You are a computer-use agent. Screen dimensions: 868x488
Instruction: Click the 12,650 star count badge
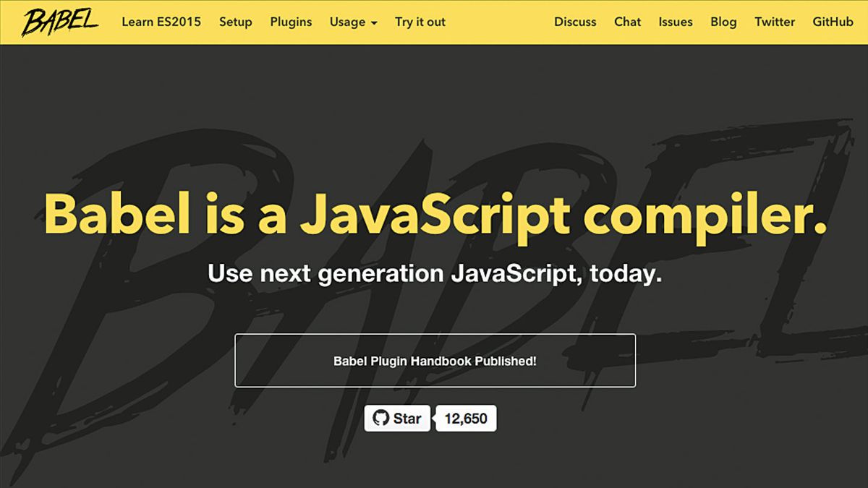tap(465, 418)
